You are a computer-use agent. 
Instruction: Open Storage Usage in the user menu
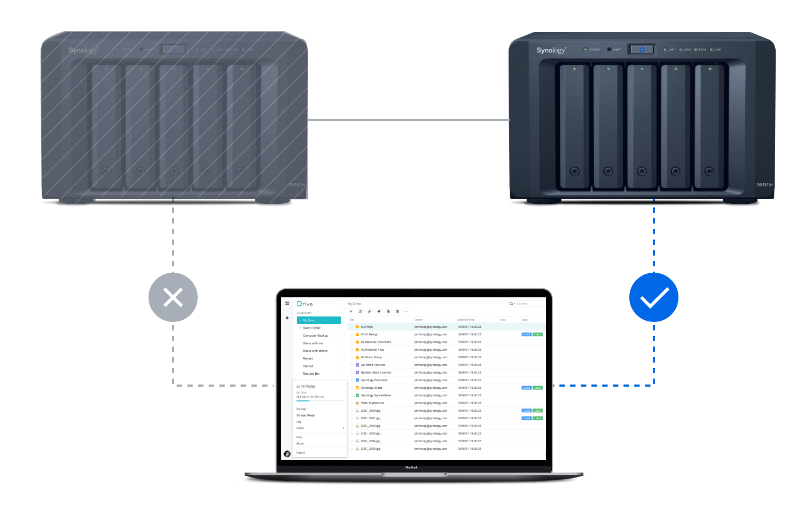306,415
